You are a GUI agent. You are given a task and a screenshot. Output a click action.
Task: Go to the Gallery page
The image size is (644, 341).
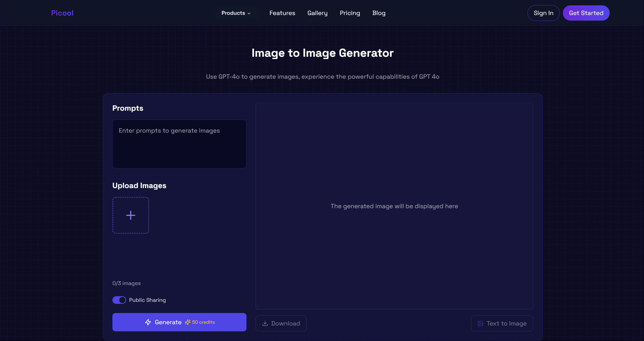[x=317, y=13]
